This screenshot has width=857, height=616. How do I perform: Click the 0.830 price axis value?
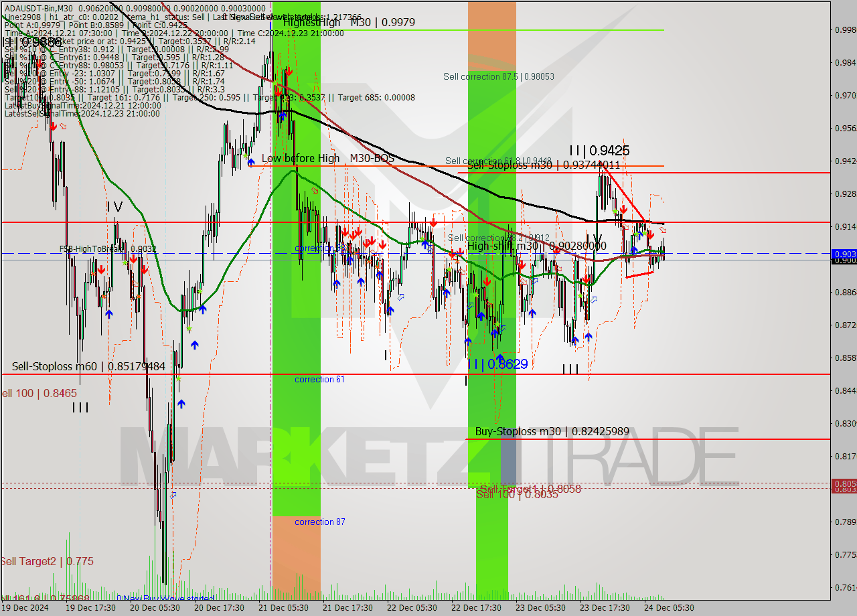click(845, 423)
